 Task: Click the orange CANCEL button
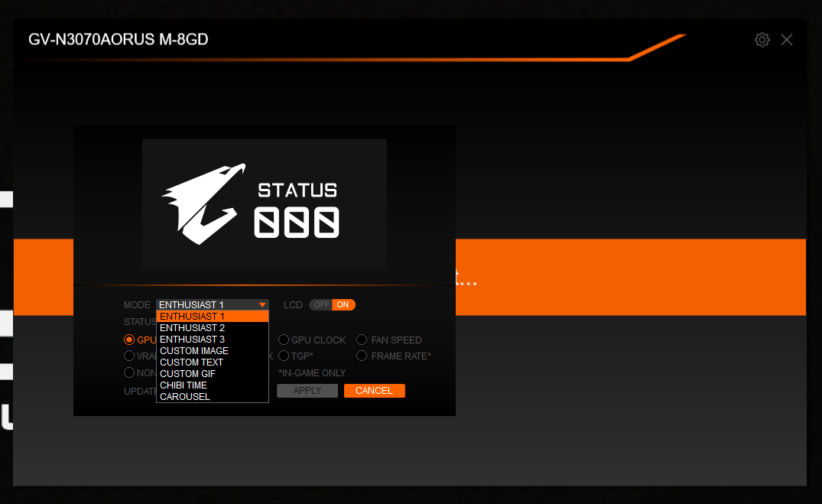tap(375, 391)
